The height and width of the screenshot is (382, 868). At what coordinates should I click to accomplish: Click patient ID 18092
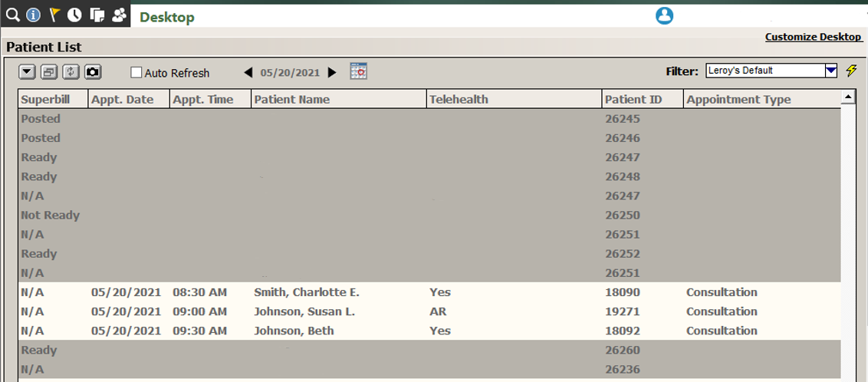622,331
